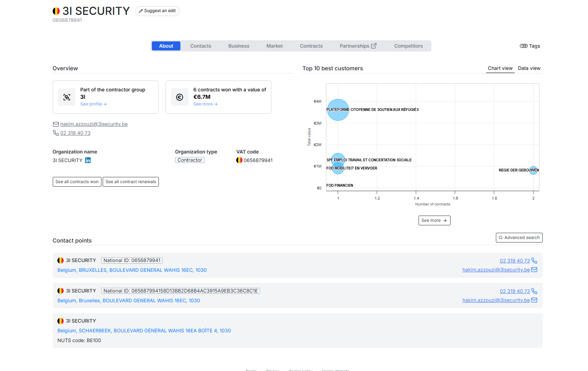Click the flag icon in the SCHAERBEEK contact row
This screenshot has width=588, height=371.
[61, 321]
